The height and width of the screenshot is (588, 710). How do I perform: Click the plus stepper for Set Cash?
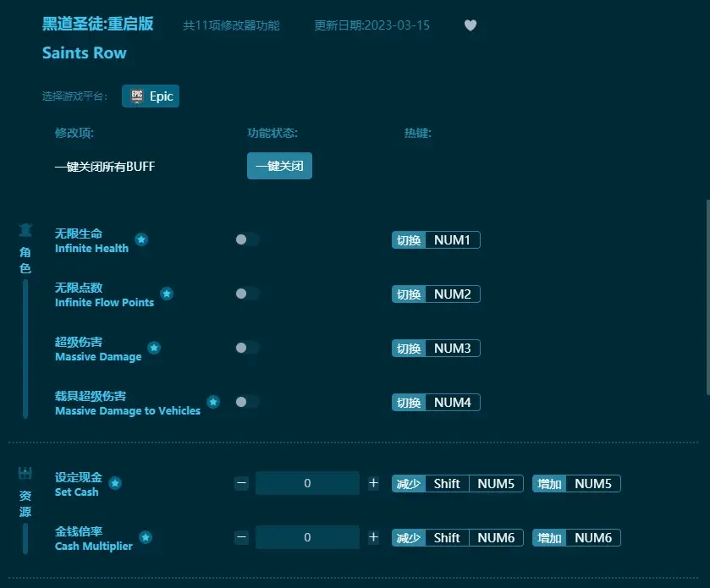click(x=373, y=482)
